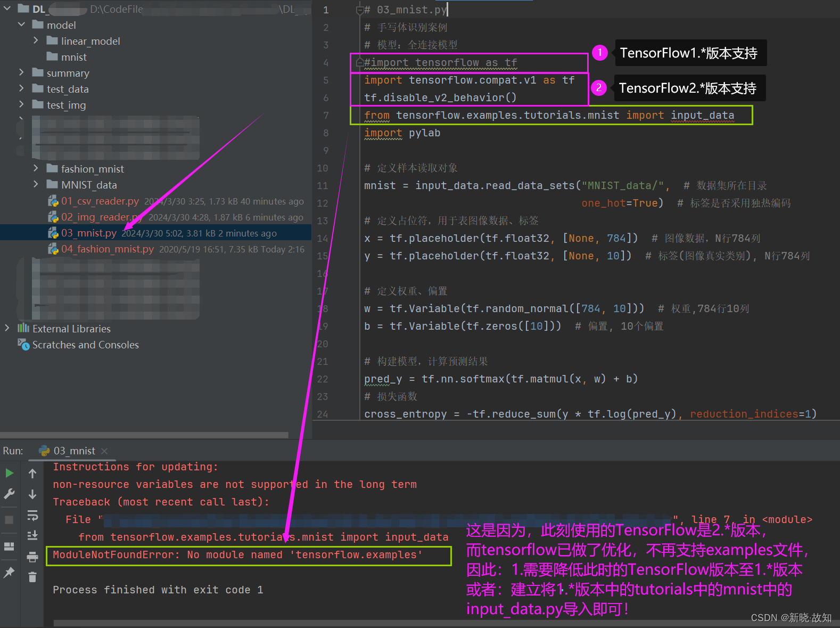
Task: Collapse the model folder
Action: (x=21, y=25)
